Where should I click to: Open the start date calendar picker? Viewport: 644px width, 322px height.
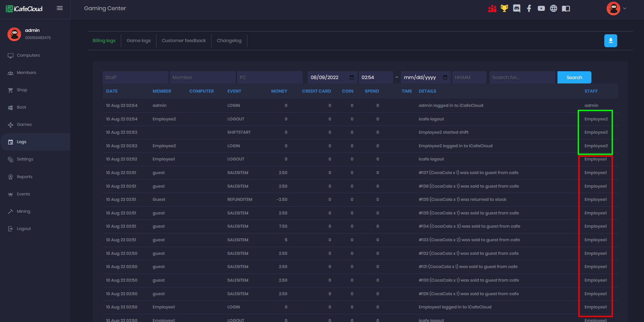click(352, 77)
